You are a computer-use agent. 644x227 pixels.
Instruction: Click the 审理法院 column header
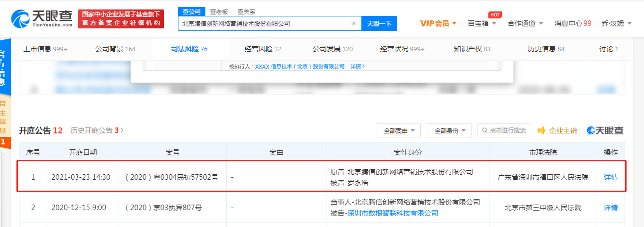pos(543,152)
